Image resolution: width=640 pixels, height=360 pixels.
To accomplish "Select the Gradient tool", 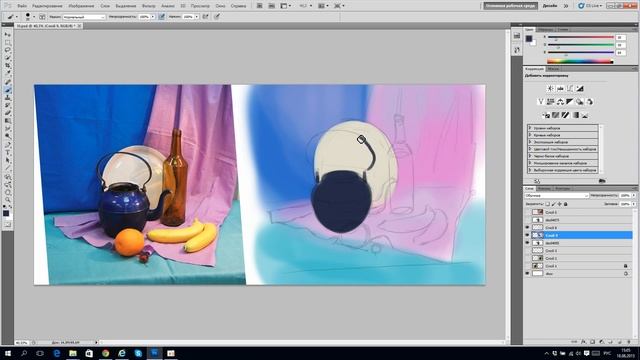I will [x=7, y=121].
